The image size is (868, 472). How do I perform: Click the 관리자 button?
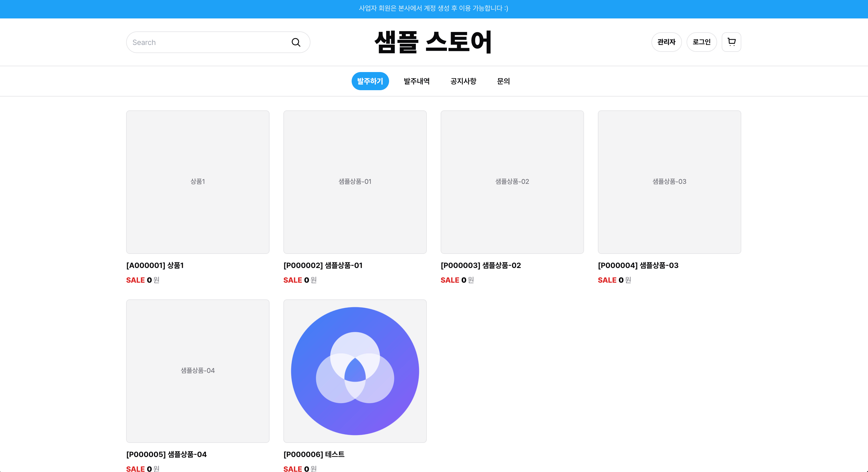click(x=666, y=42)
